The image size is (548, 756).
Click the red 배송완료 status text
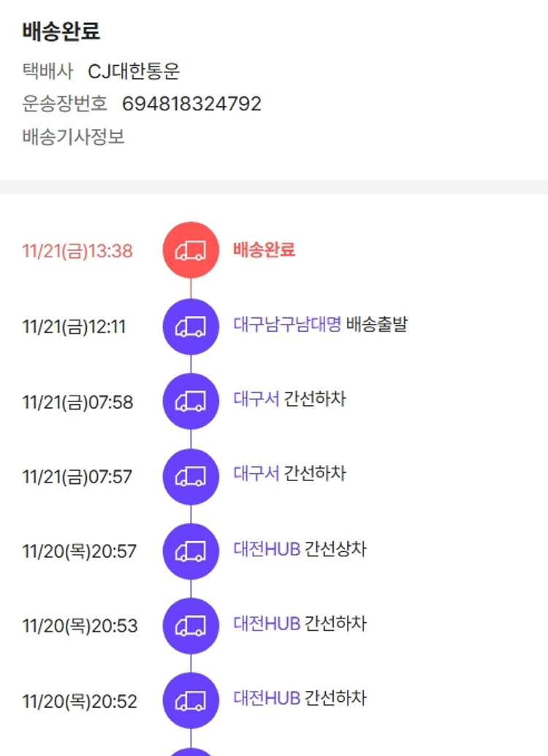click(264, 250)
